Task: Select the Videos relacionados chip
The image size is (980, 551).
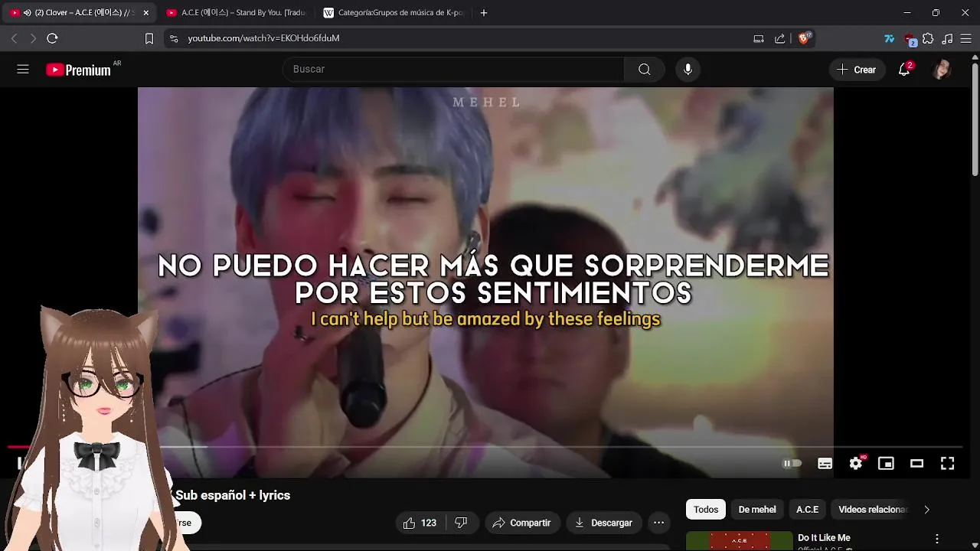Action: pyautogui.click(x=872, y=510)
